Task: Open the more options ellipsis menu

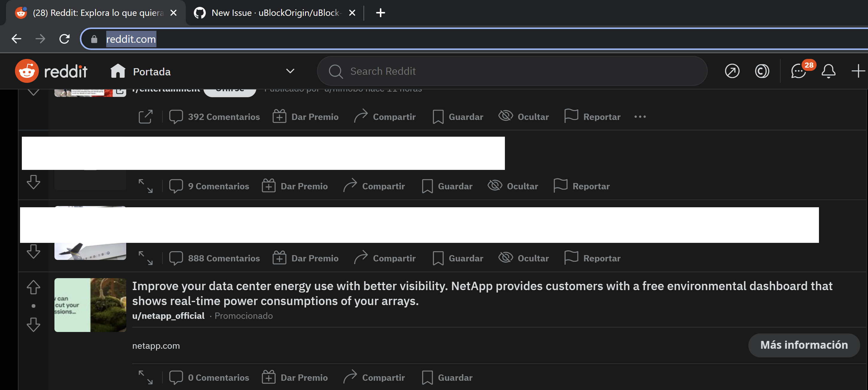Action: (640, 117)
